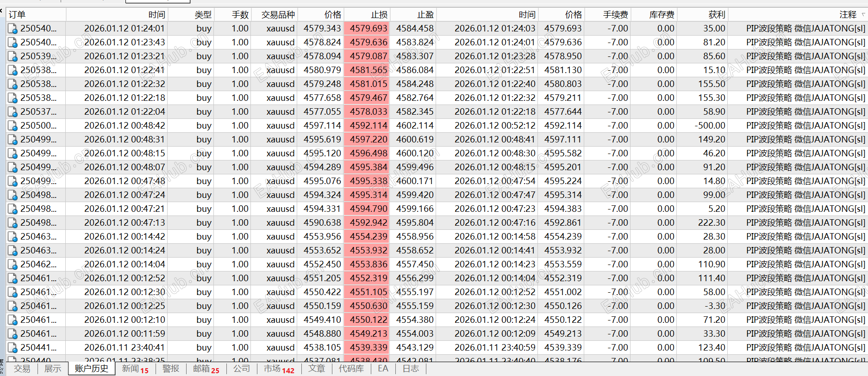Sort by the 交易品种 column header
868x376 pixels.
click(275, 15)
